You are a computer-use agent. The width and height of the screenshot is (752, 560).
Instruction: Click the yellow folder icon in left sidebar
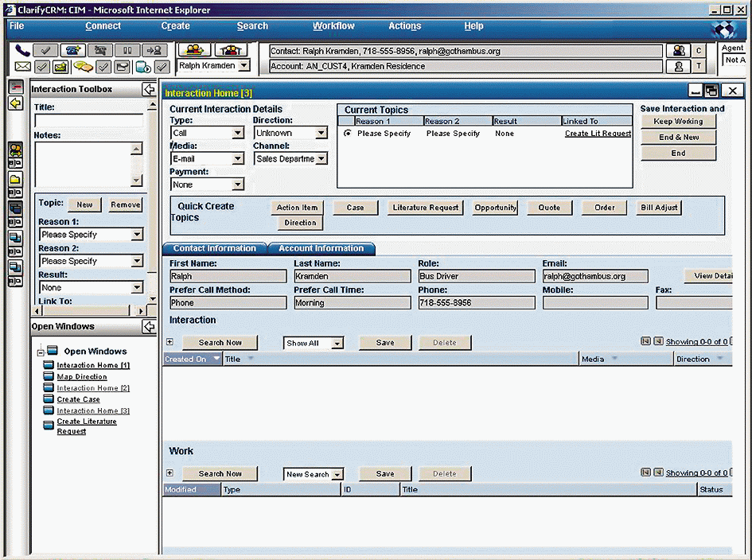[x=15, y=180]
